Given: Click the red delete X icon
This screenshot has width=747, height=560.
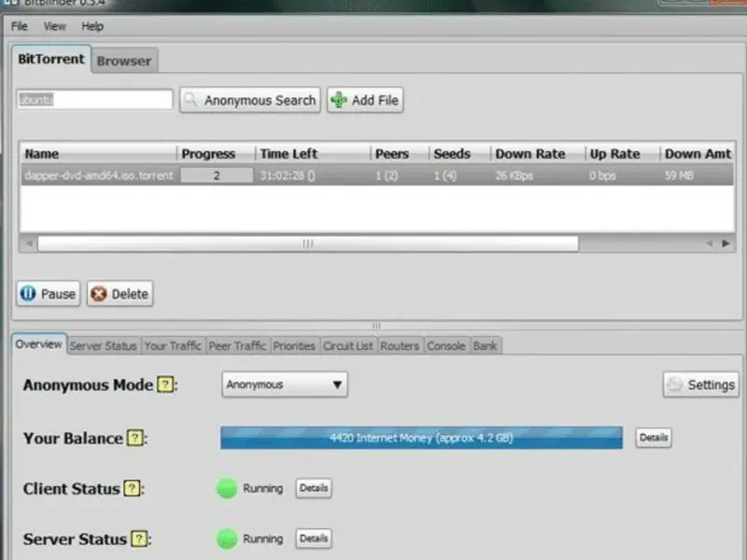Looking at the screenshot, I should (99, 294).
